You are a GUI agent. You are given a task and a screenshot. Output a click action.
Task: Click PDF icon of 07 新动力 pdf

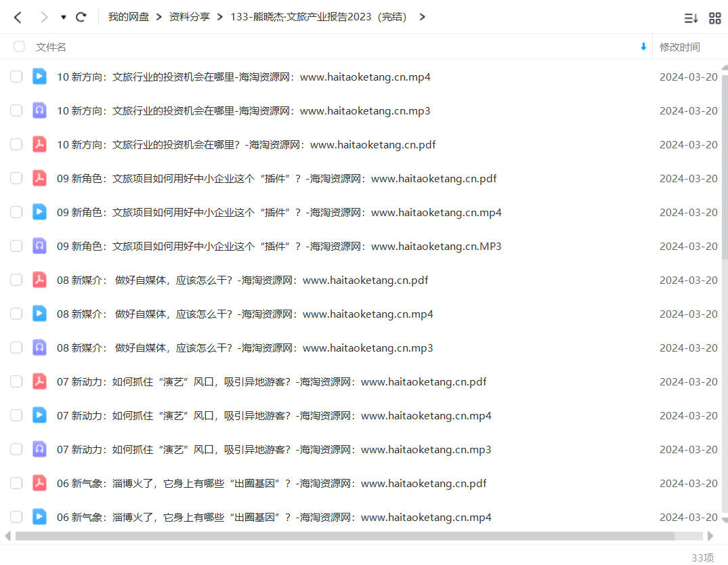(x=39, y=381)
